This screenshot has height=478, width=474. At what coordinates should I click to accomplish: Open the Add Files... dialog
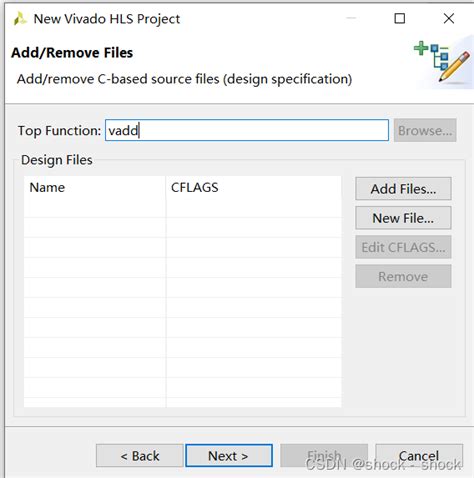403,189
